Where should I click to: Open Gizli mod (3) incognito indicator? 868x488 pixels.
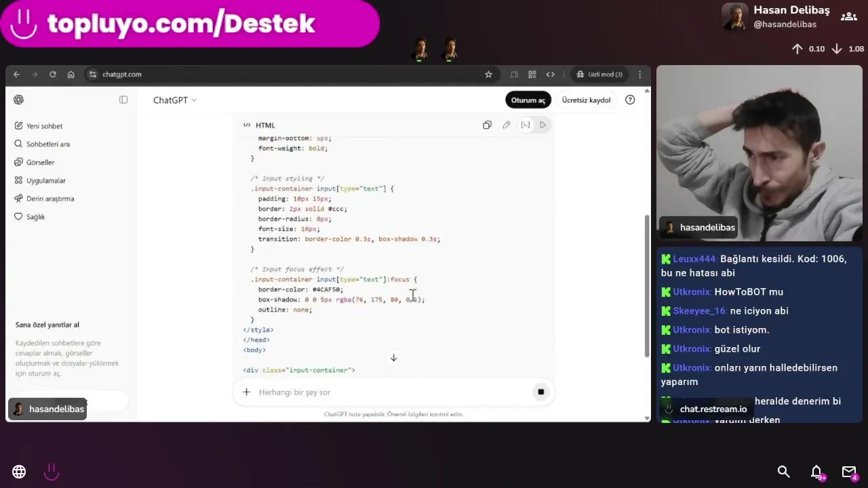599,75
